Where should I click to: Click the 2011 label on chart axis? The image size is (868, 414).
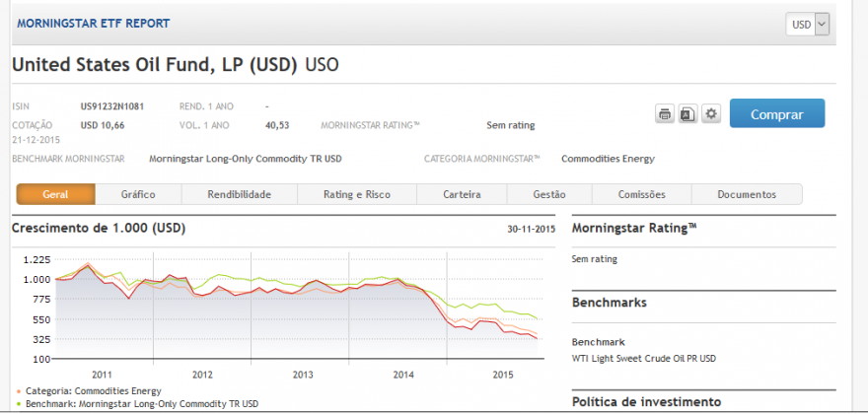102,375
